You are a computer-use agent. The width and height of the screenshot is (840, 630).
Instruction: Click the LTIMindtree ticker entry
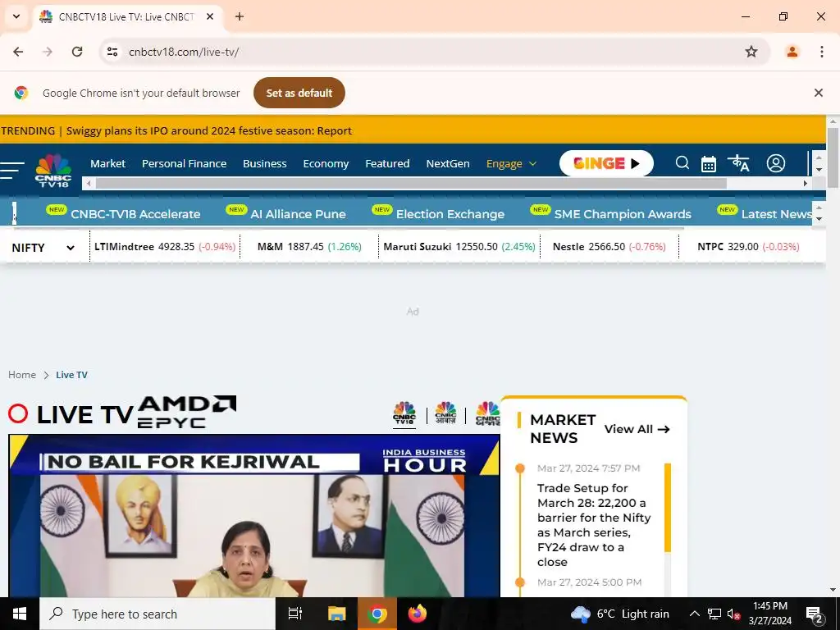(x=165, y=246)
